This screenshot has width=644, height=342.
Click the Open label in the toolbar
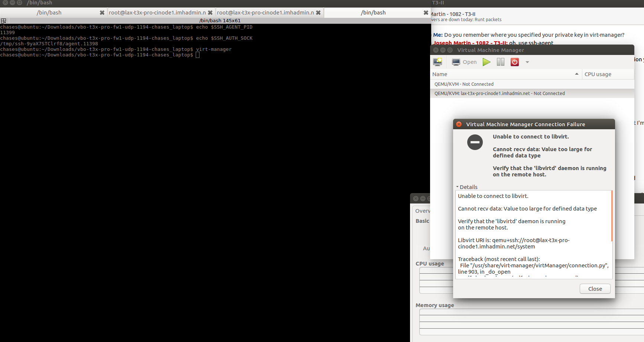pyautogui.click(x=469, y=62)
